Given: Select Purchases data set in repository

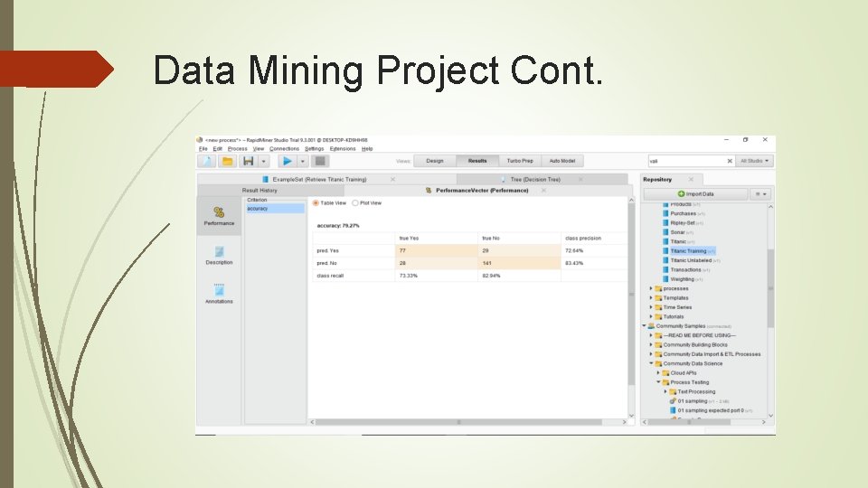Looking at the screenshot, I should (x=684, y=213).
